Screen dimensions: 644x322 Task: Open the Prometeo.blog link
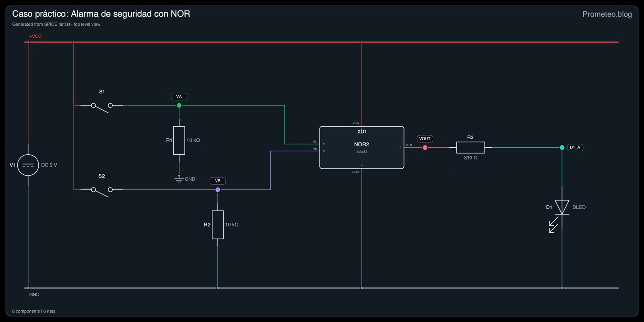tap(607, 14)
